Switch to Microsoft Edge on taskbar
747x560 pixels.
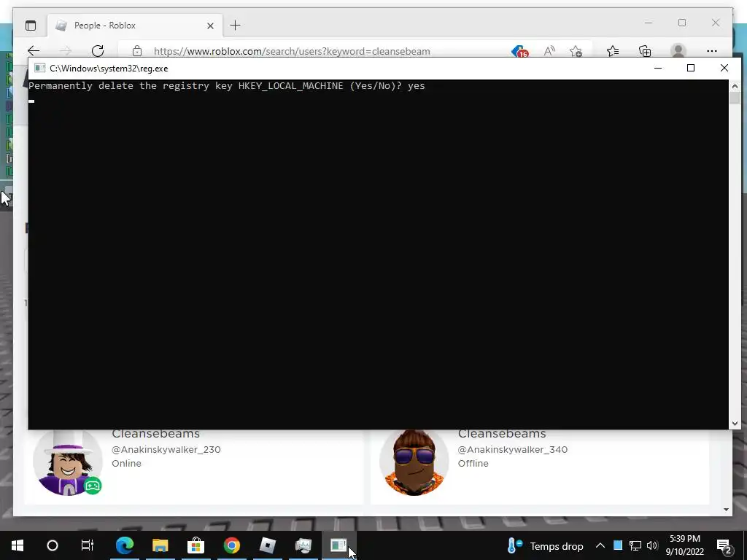pyautogui.click(x=125, y=545)
